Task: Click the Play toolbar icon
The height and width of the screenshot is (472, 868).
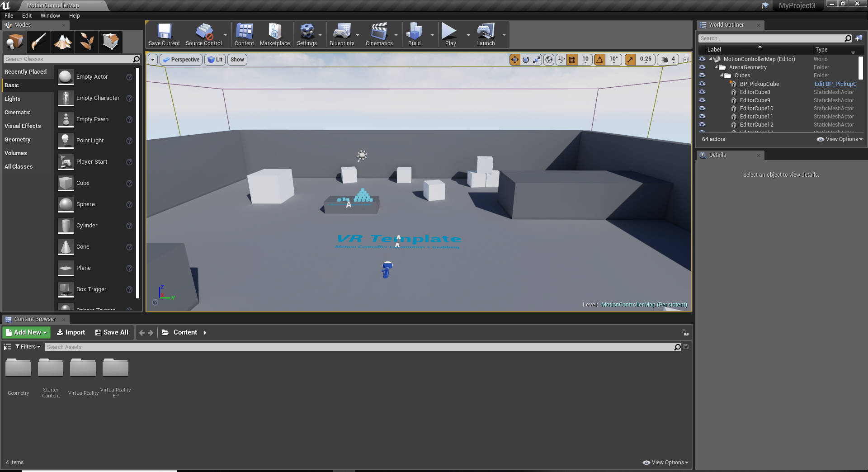Action: 450,35
